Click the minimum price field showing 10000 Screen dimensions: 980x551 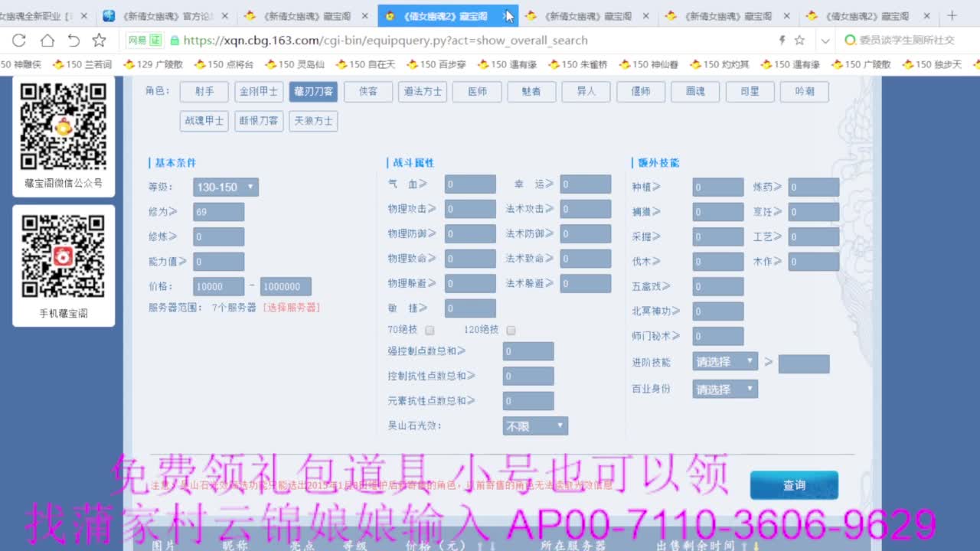[x=219, y=287]
